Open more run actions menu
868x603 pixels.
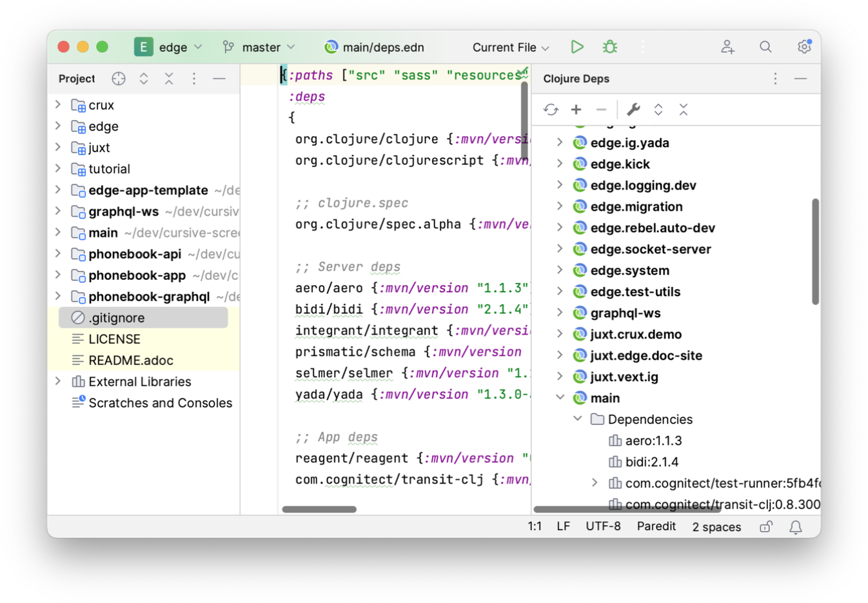coord(643,47)
